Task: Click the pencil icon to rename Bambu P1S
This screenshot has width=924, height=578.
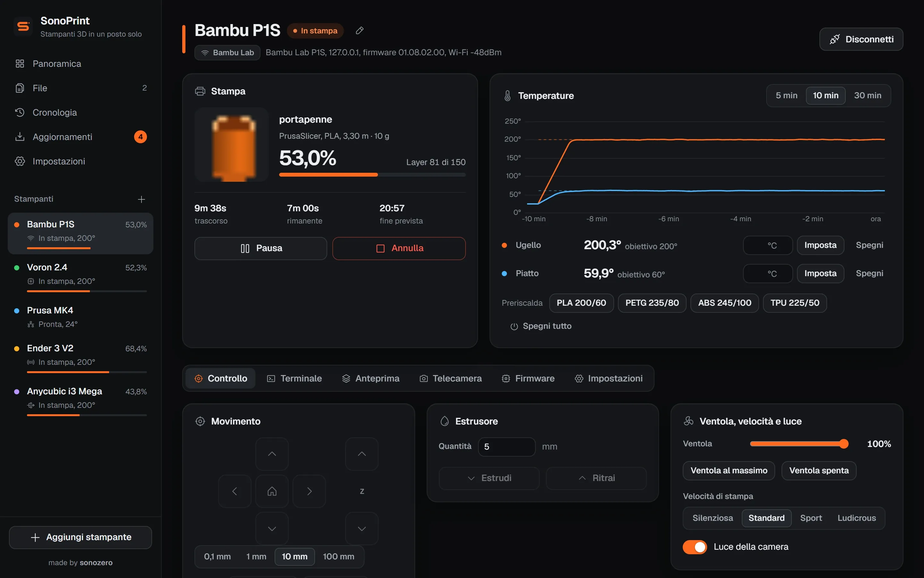Action: point(360,31)
